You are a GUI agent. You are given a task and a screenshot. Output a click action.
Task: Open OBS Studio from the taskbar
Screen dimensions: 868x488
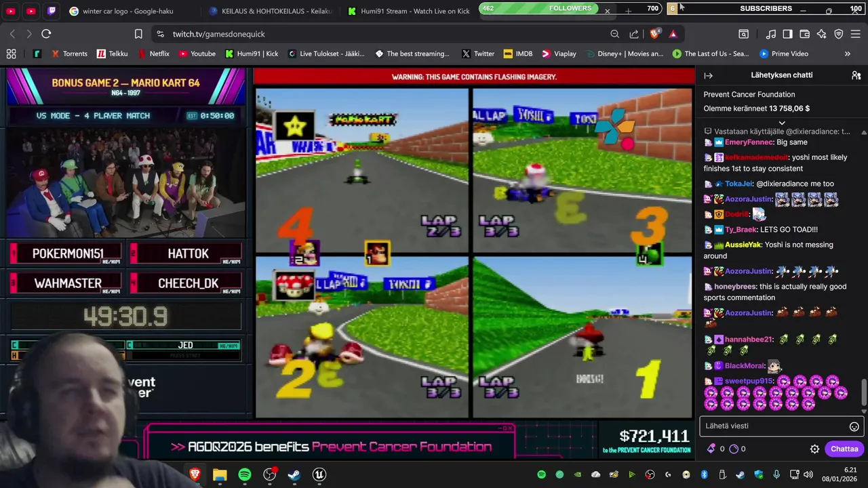point(270,474)
